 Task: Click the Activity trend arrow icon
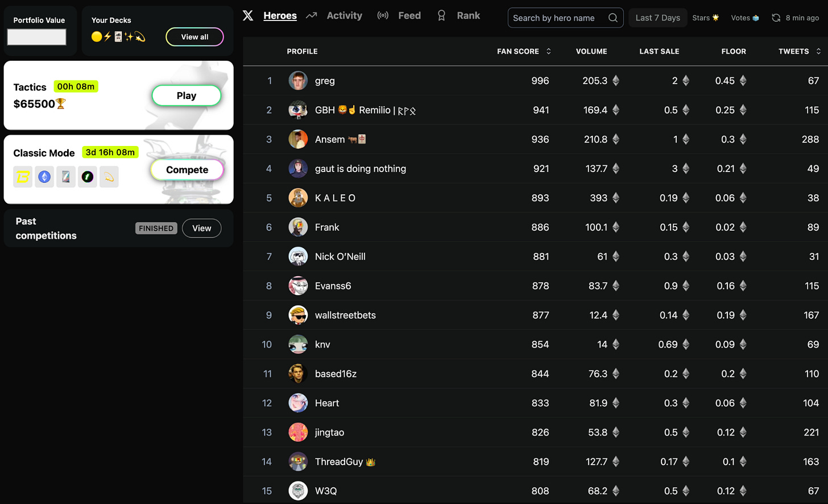pyautogui.click(x=311, y=16)
